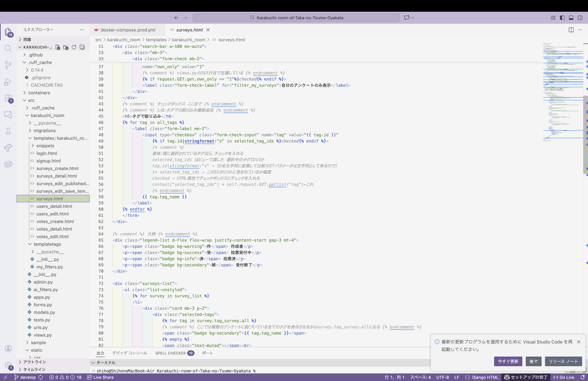
Task: Switch to docker-compose.prod.yml tab
Action: [128, 30]
